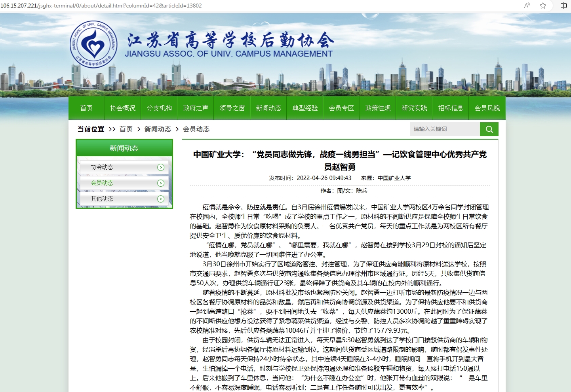Viewport: 571px width, 392px height.
Task: Select 研究实践 in the navigation bar
Action: [x=414, y=108]
